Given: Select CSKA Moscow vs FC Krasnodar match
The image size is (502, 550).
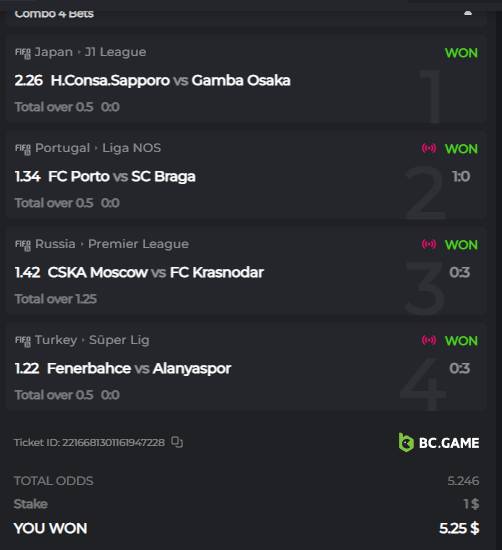Looking at the screenshot, I should click(156, 273).
